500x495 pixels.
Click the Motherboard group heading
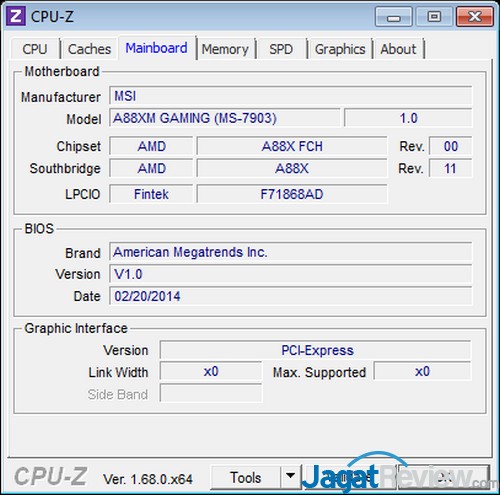62,71
